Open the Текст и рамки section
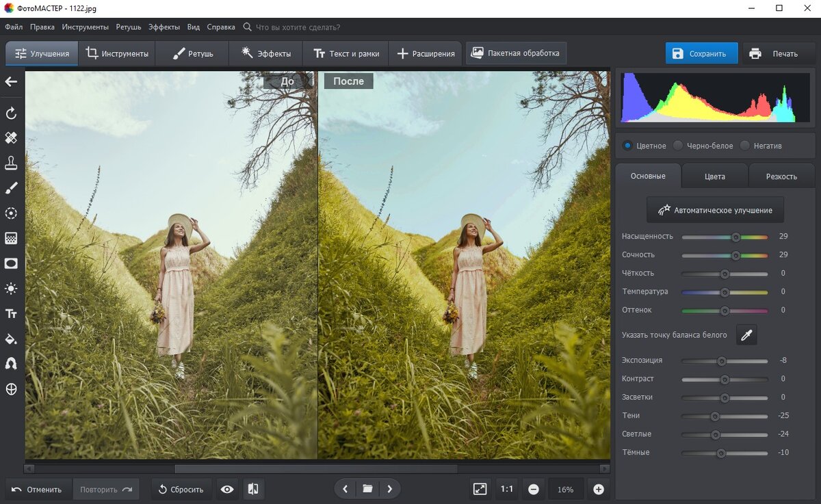The height and width of the screenshot is (504, 821). pos(346,53)
